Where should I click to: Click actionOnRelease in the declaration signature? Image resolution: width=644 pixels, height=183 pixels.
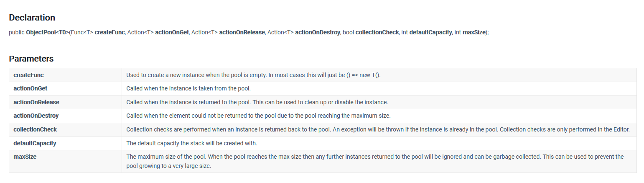point(242,32)
